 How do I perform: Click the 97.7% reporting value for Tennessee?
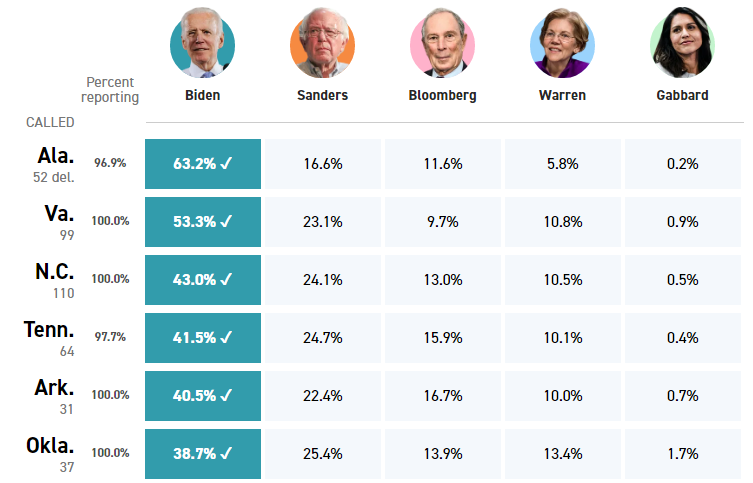click(x=110, y=337)
